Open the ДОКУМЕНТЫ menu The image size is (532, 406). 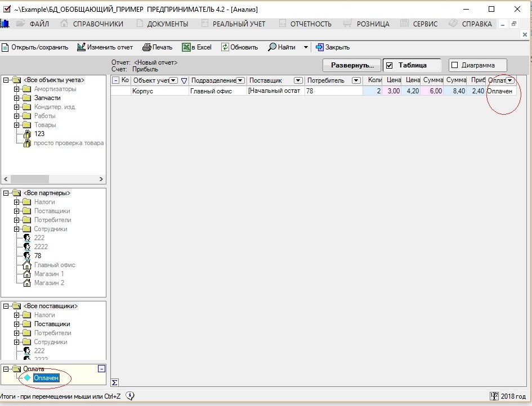[168, 24]
